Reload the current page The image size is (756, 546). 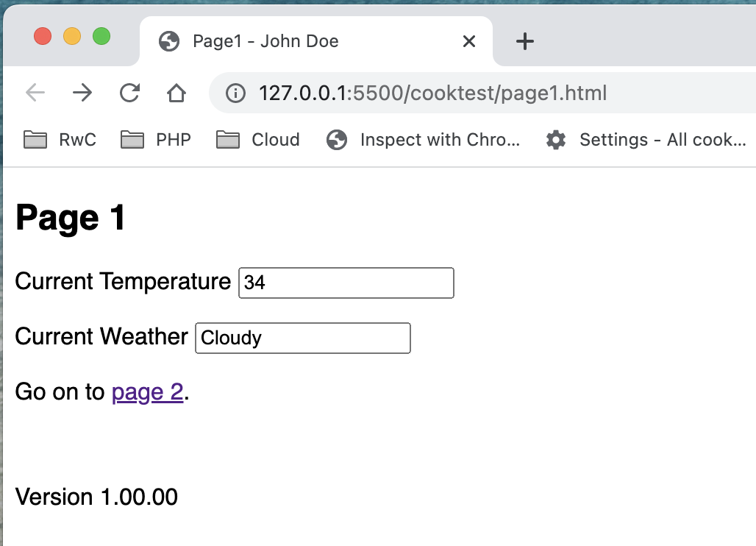(x=129, y=93)
